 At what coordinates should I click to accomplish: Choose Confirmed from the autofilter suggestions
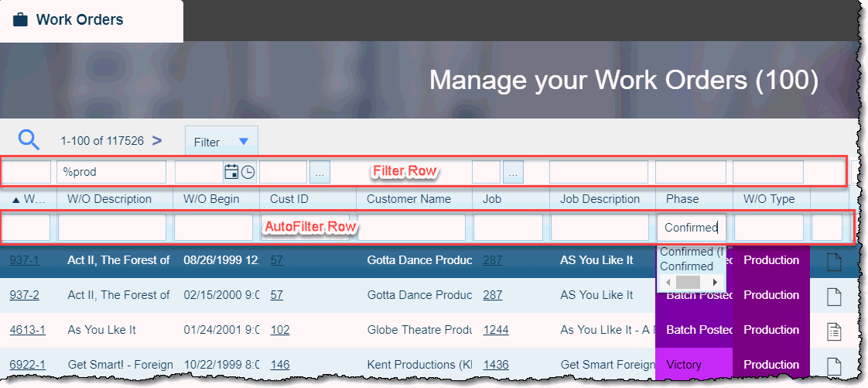686,266
